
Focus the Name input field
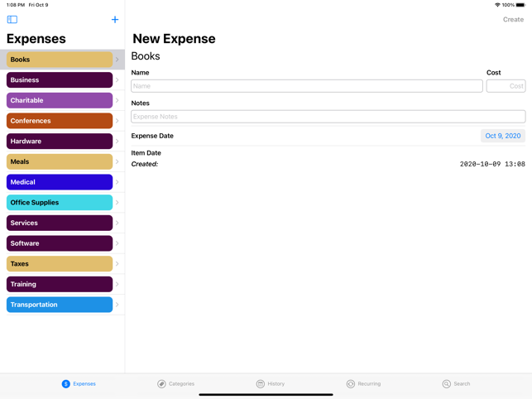[307, 86]
